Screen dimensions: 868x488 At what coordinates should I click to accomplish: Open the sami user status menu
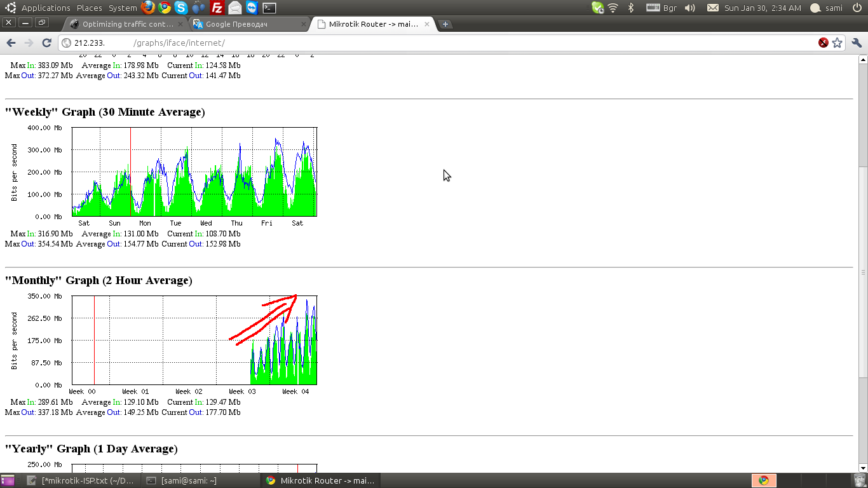pos(827,8)
